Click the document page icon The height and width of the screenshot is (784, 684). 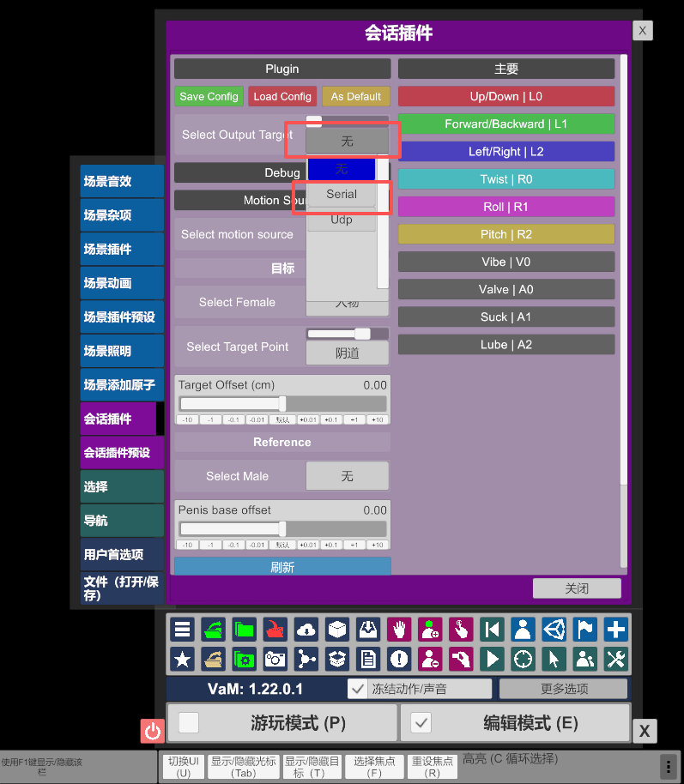point(368,659)
